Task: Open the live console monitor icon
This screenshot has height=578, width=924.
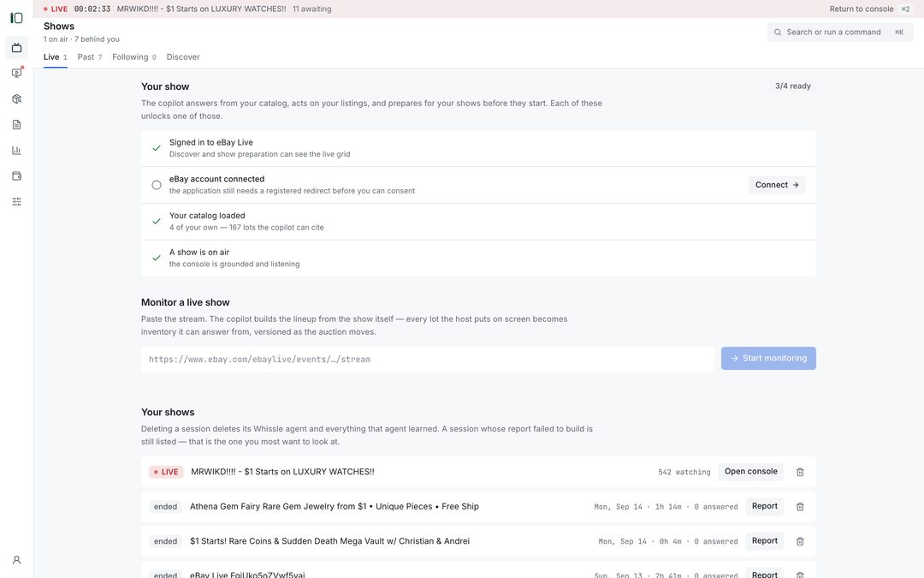Action: click(16, 73)
